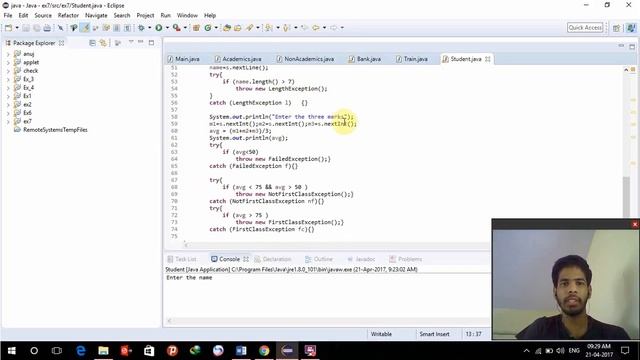Image resolution: width=640 pixels, height=360 pixels.
Task: Open the Javadoc view tab
Action: pyautogui.click(x=361, y=259)
